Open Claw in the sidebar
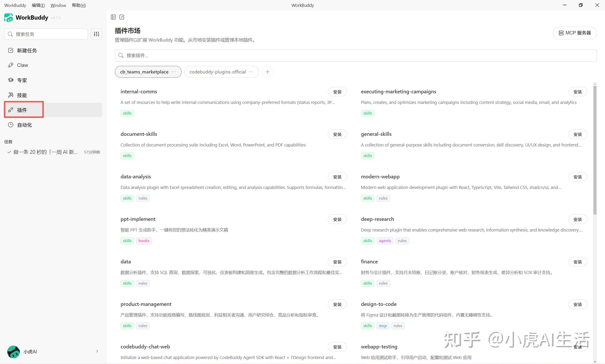605x364 pixels. pos(53,65)
